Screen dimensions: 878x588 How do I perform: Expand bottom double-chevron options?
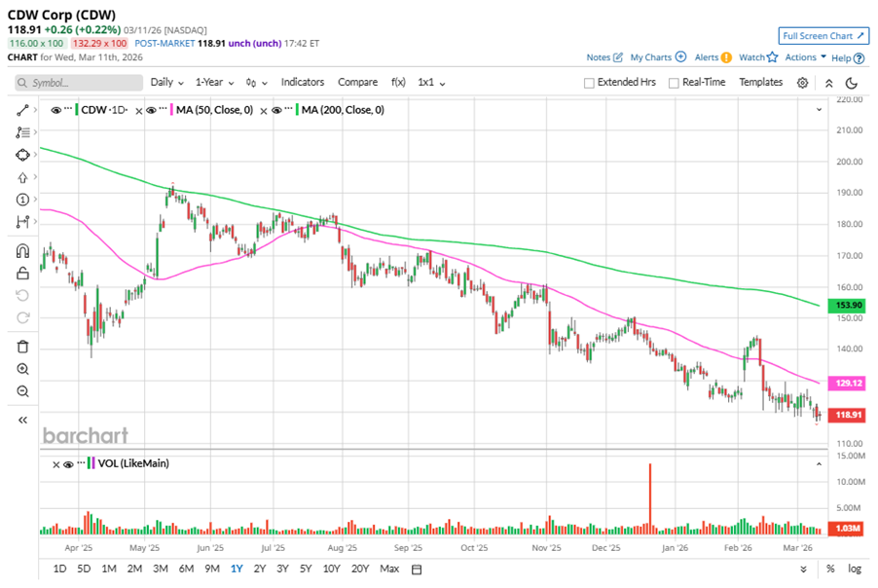pos(803,569)
